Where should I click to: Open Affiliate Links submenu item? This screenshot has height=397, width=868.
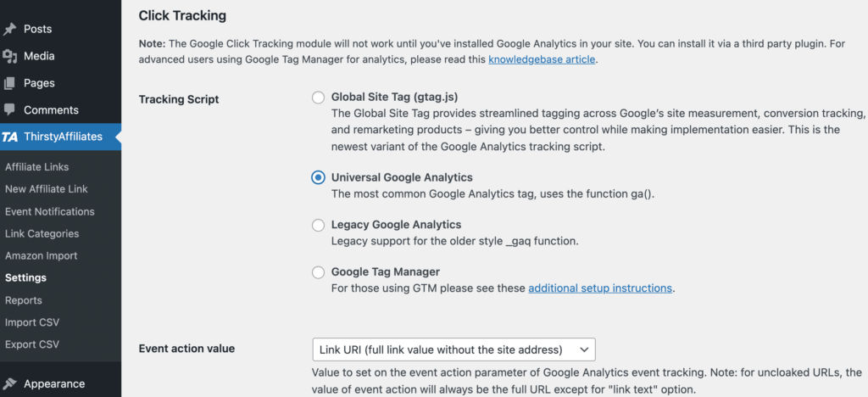click(36, 167)
